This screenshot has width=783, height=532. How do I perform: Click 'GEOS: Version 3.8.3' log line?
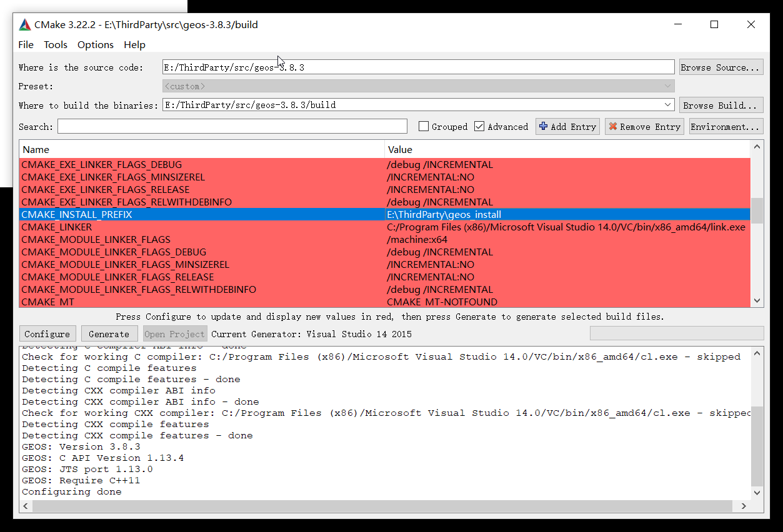(x=81, y=446)
